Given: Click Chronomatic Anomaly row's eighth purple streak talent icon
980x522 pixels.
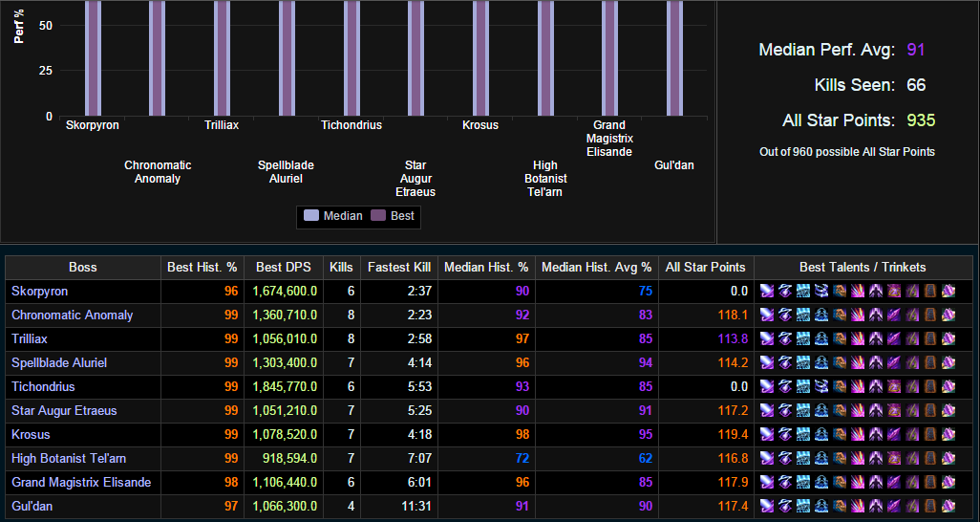Looking at the screenshot, I should pyautogui.click(x=894, y=315).
